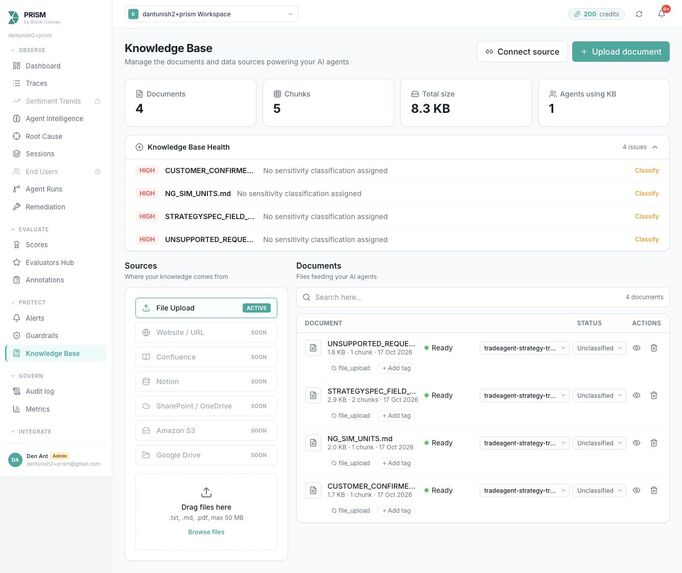This screenshot has width=682, height=573.
Task: Classify the UNSUPPORTED_REQUE... health issue
Action: 647,240
